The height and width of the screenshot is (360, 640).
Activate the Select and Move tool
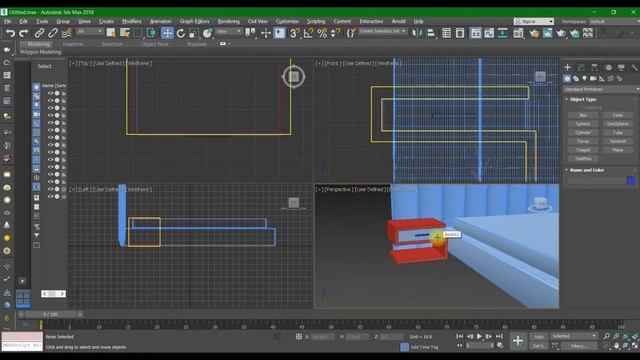tap(167, 33)
